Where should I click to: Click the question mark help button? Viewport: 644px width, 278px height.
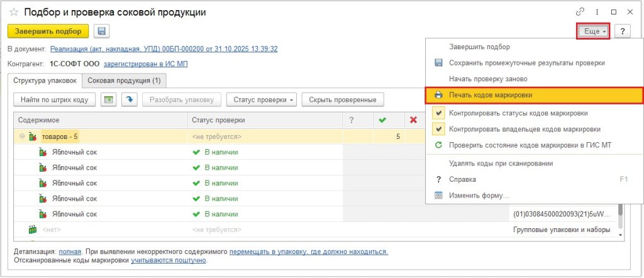[622, 31]
